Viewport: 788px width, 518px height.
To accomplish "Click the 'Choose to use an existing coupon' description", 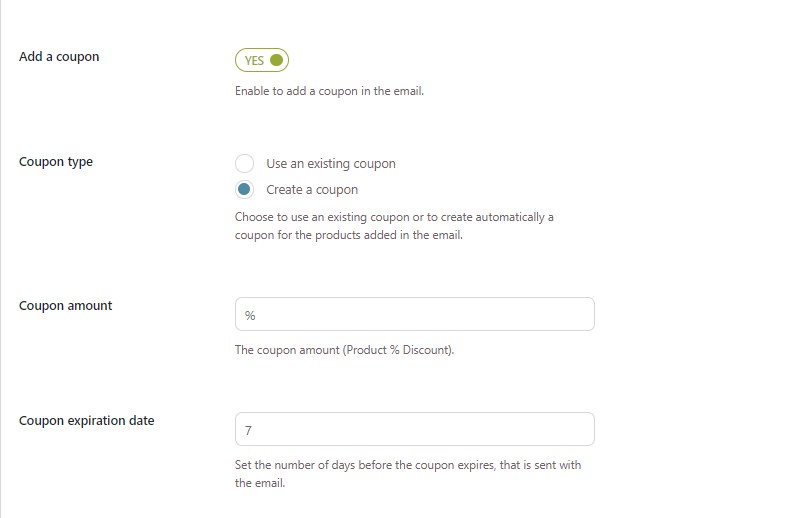I will 394,226.
